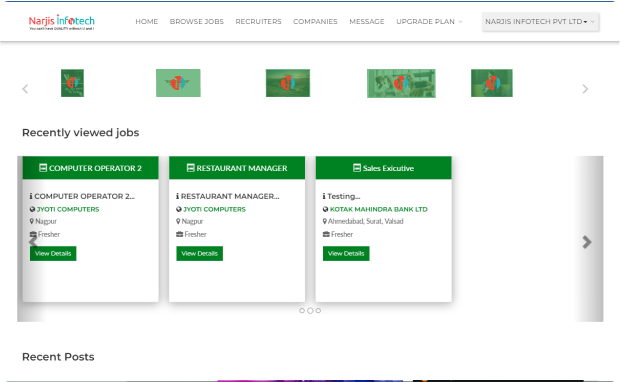Click the Narjis Infotech logo

pyautogui.click(x=62, y=22)
